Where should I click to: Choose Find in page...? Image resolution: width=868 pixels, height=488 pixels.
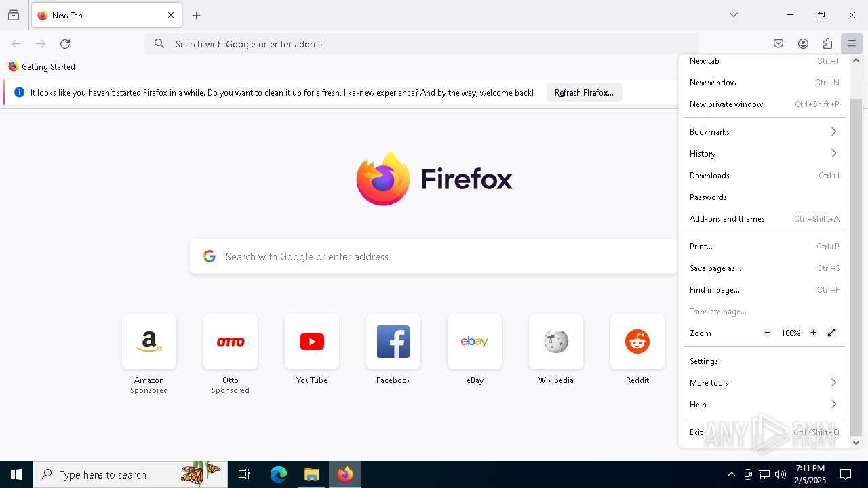(764, 290)
